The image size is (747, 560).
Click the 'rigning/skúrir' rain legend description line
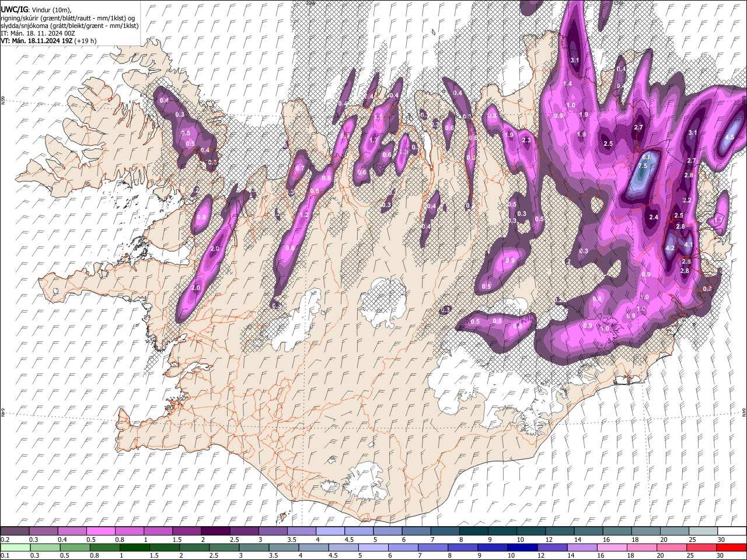click(68, 18)
